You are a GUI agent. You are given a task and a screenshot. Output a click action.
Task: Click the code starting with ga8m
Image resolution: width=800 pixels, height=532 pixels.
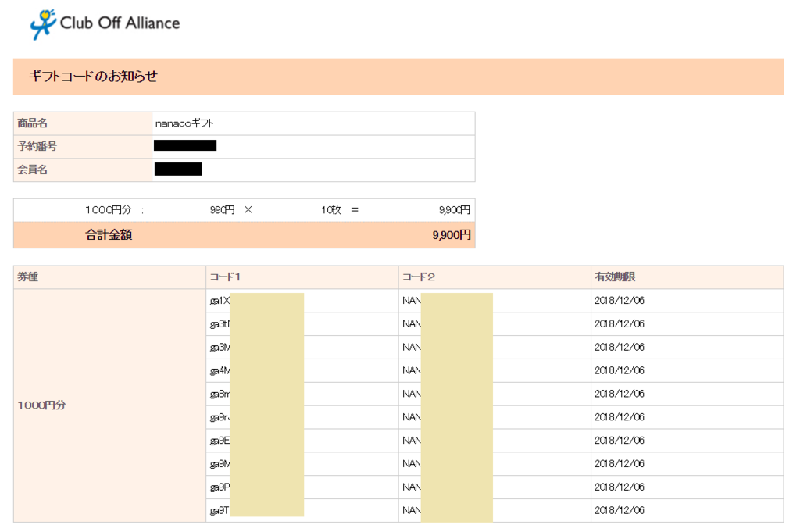pyautogui.click(x=220, y=395)
